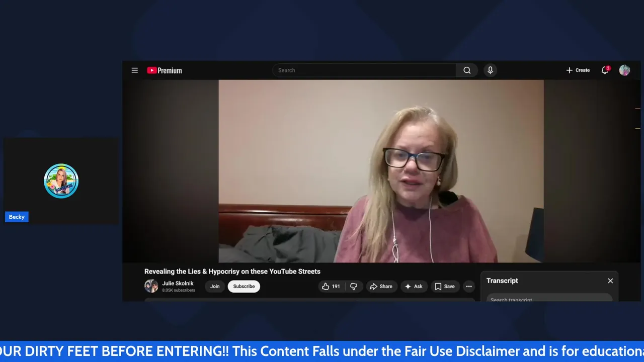
Task: Click the video title text
Action: [x=232, y=271]
